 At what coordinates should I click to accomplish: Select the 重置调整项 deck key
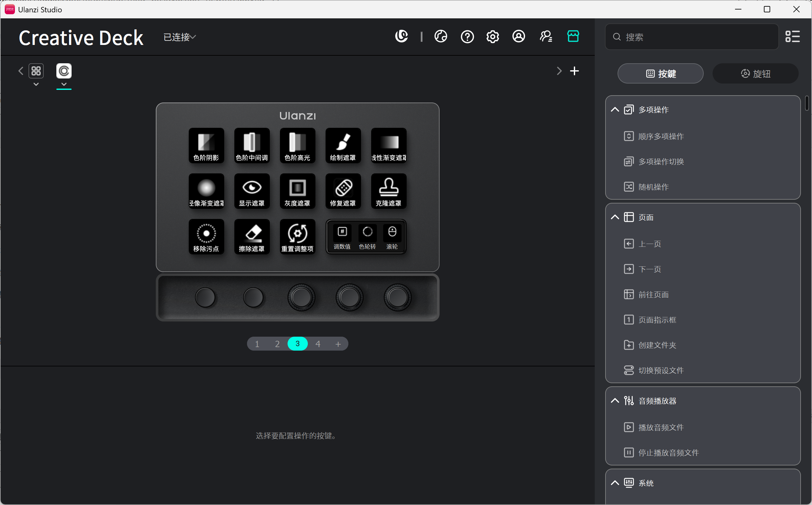(297, 236)
